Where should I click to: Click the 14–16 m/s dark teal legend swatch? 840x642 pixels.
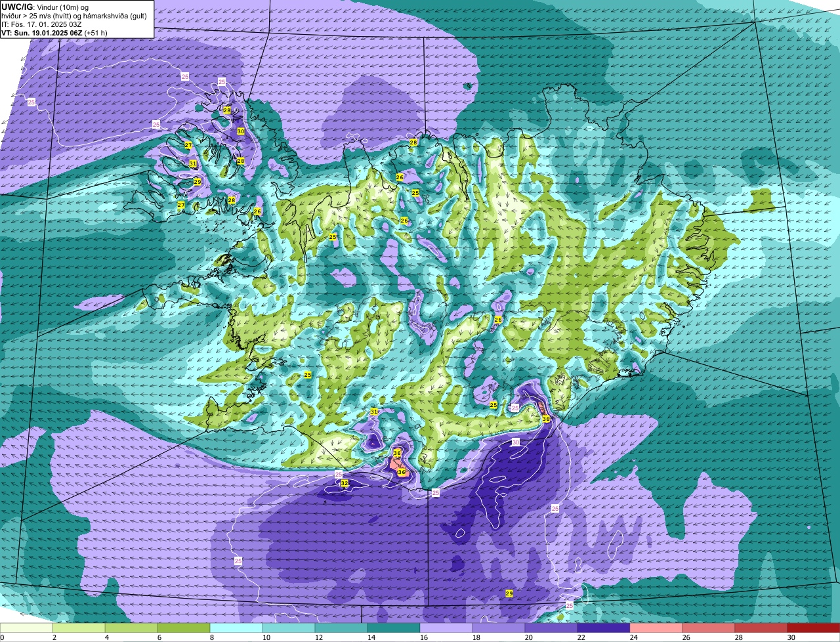coord(394,628)
